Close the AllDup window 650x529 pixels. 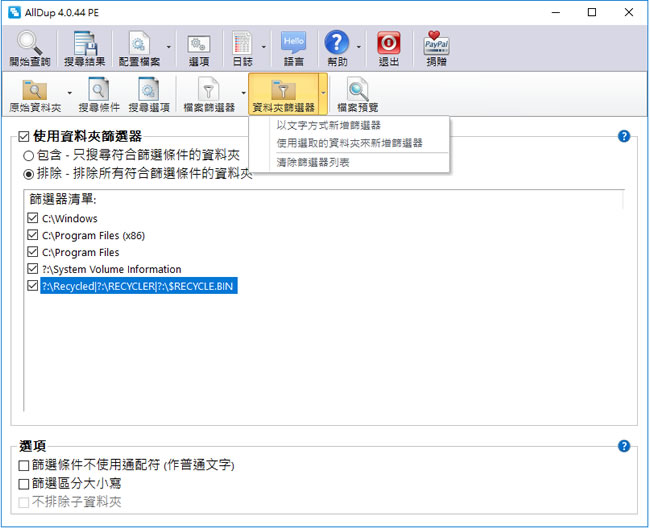click(x=628, y=12)
